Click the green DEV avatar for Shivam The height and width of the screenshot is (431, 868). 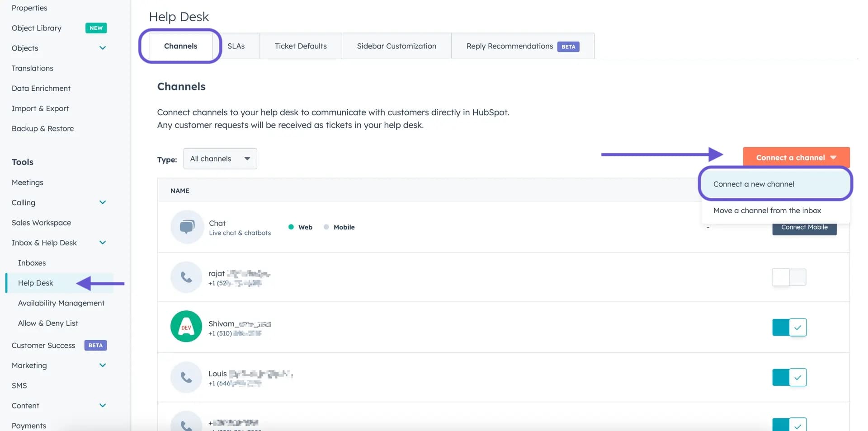[186, 326]
